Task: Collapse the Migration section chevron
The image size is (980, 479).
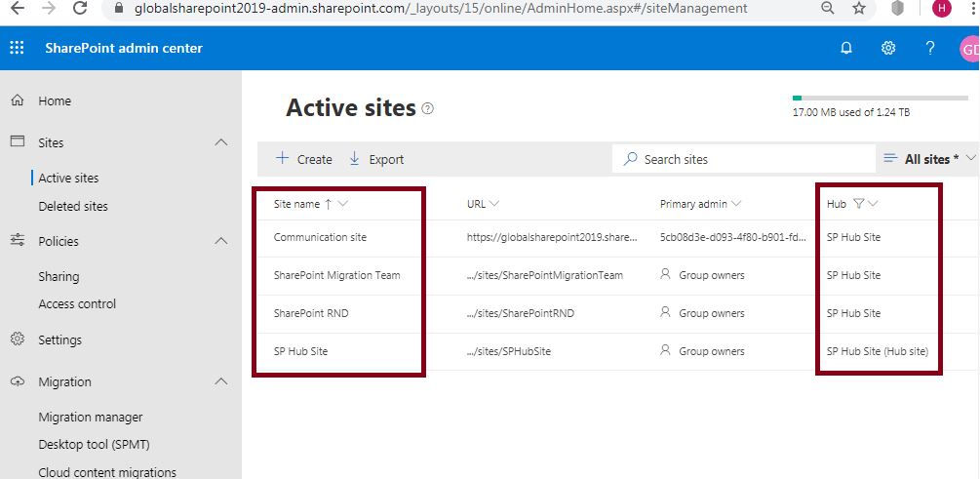Action: click(x=220, y=380)
